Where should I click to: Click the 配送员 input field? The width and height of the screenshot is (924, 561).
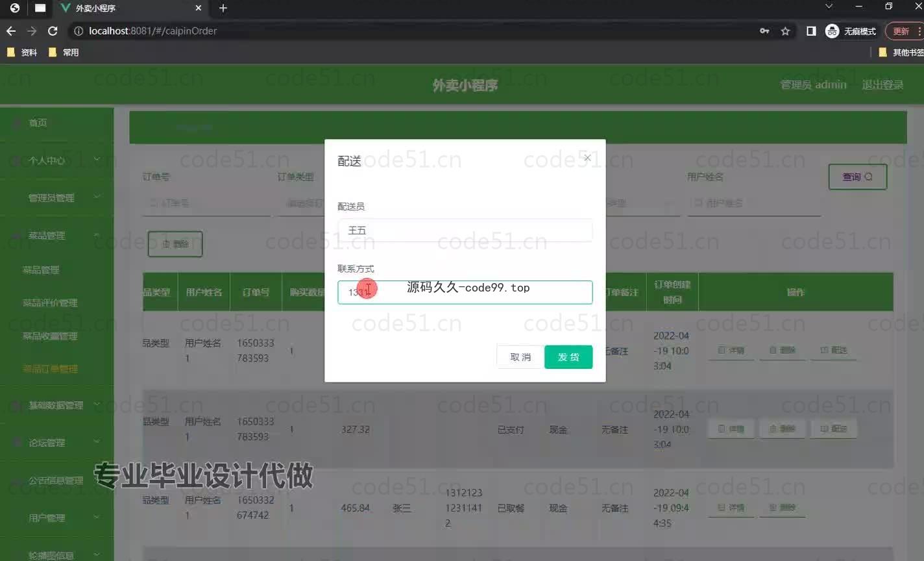[465, 231]
